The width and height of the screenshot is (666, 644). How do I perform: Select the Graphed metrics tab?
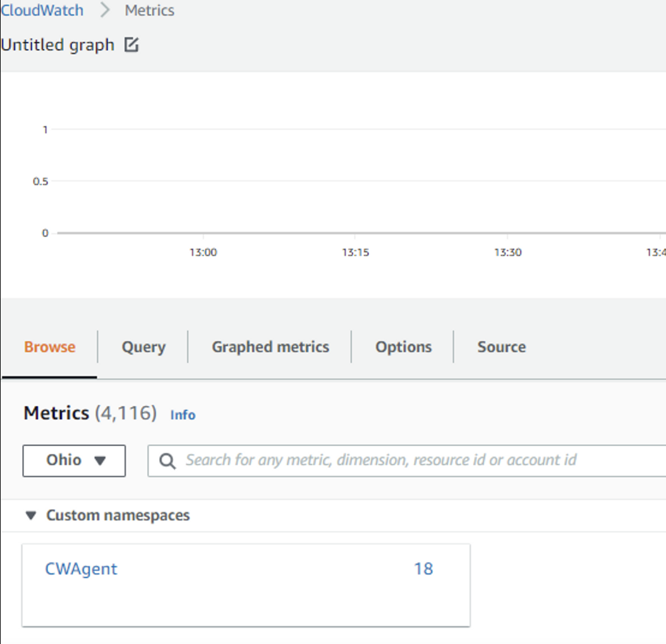(270, 347)
